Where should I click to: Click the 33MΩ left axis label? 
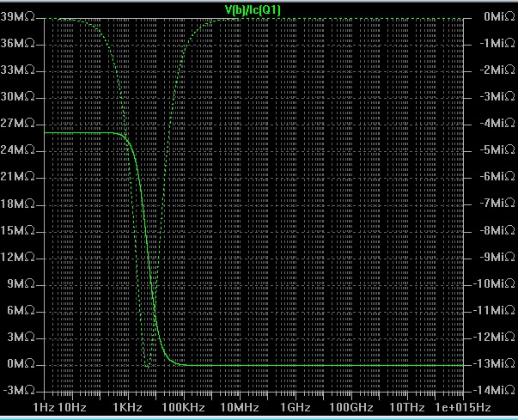18,70
